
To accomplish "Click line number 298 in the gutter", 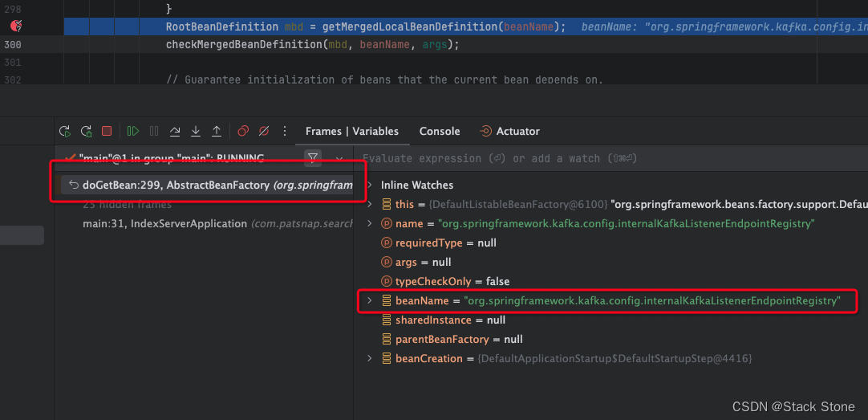I will click(x=13, y=9).
